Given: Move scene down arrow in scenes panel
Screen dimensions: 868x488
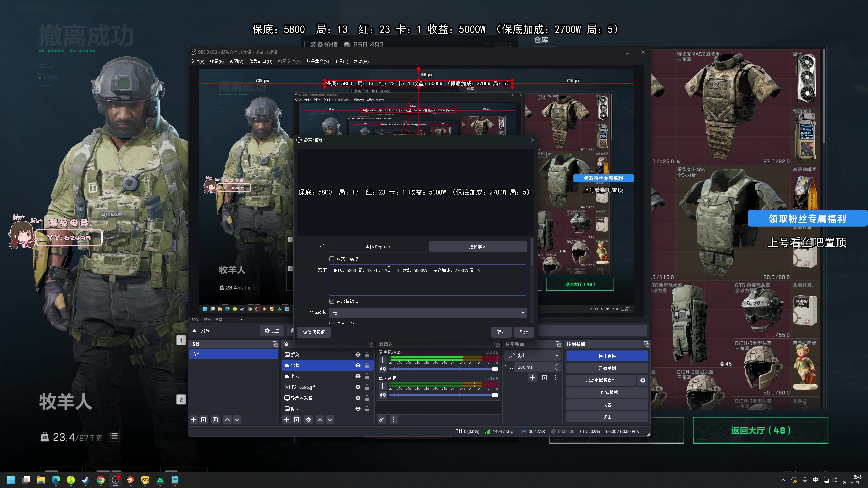Looking at the screenshot, I should (237, 420).
